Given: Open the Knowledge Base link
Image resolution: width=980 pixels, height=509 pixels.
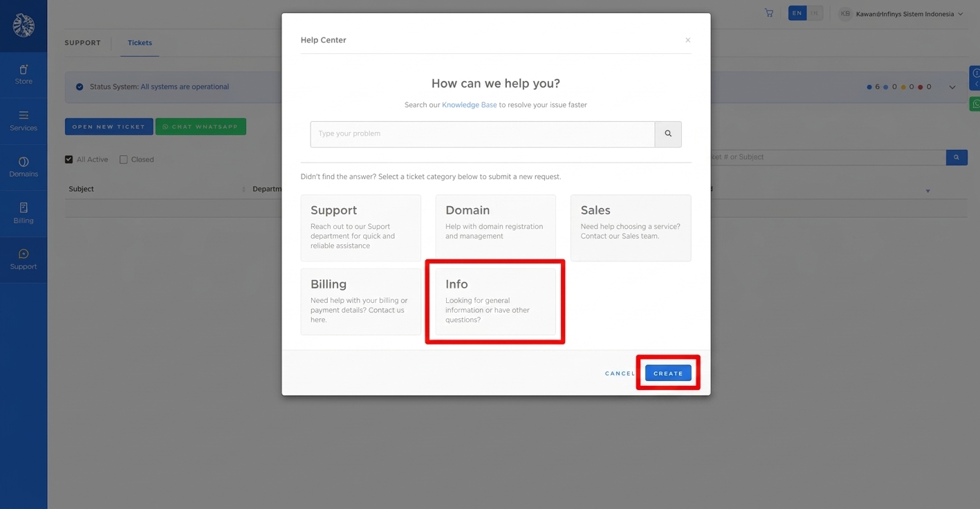Looking at the screenshot, I should pyautogui.click(x=469, y=105).
